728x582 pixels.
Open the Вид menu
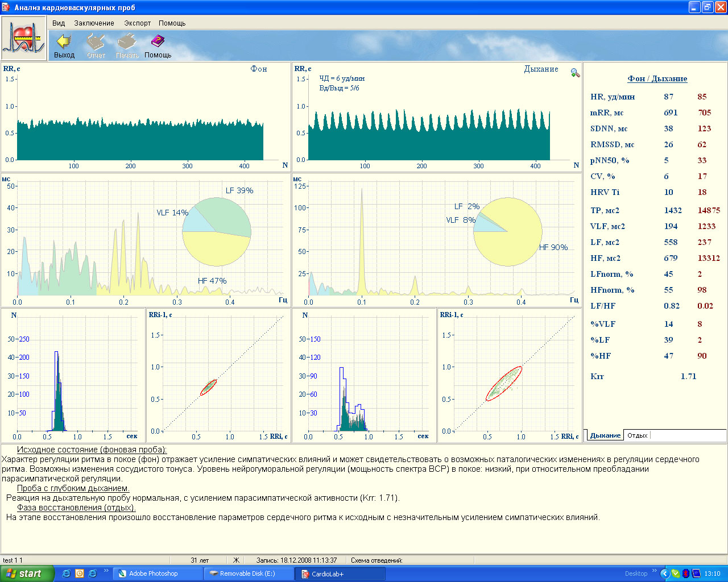coord(59,23)
